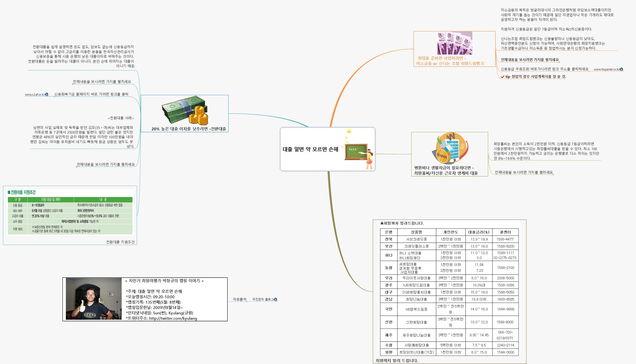
Task: Click the globe icon beside www.c2af.or.kr
Action: tap(46, 94)
